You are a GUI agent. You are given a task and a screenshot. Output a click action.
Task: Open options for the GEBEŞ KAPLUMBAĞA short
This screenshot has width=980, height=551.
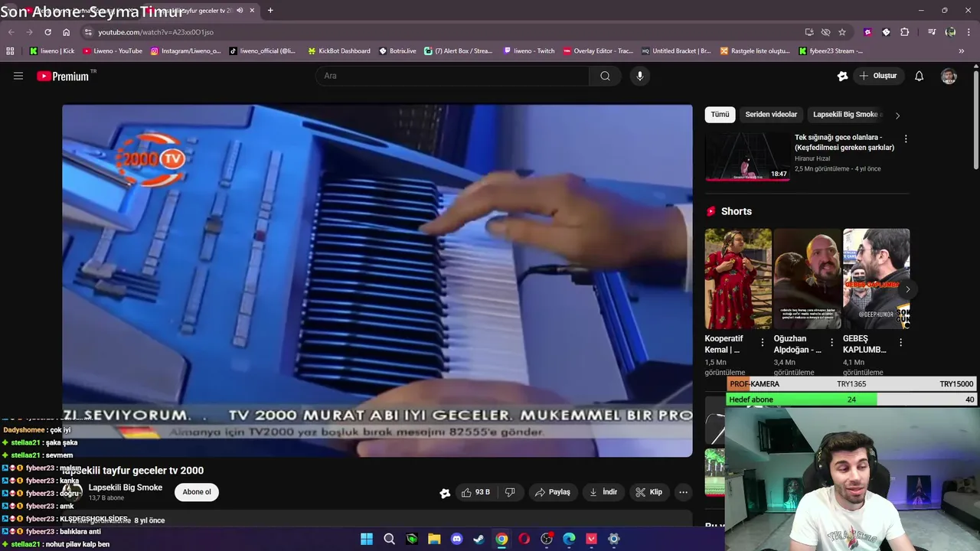[x=900, y=343]
